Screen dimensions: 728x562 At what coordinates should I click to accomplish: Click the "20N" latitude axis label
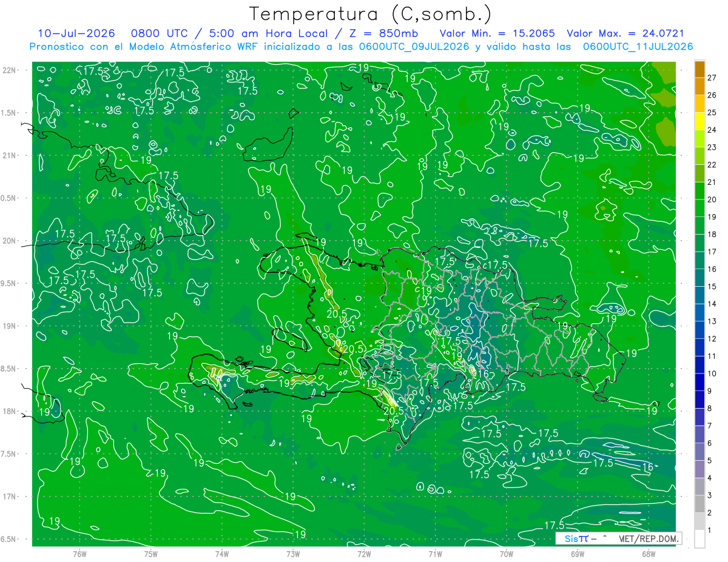[x=10, y=241]
